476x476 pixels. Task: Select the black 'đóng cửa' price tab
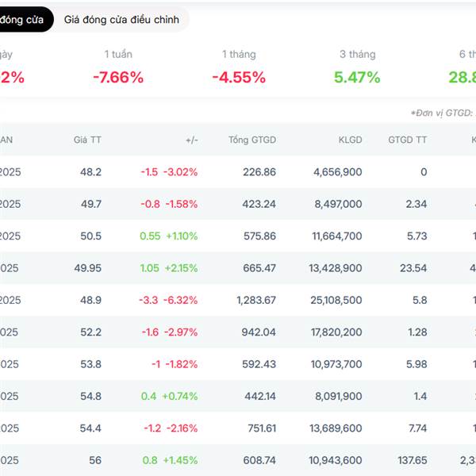[26, 20]
